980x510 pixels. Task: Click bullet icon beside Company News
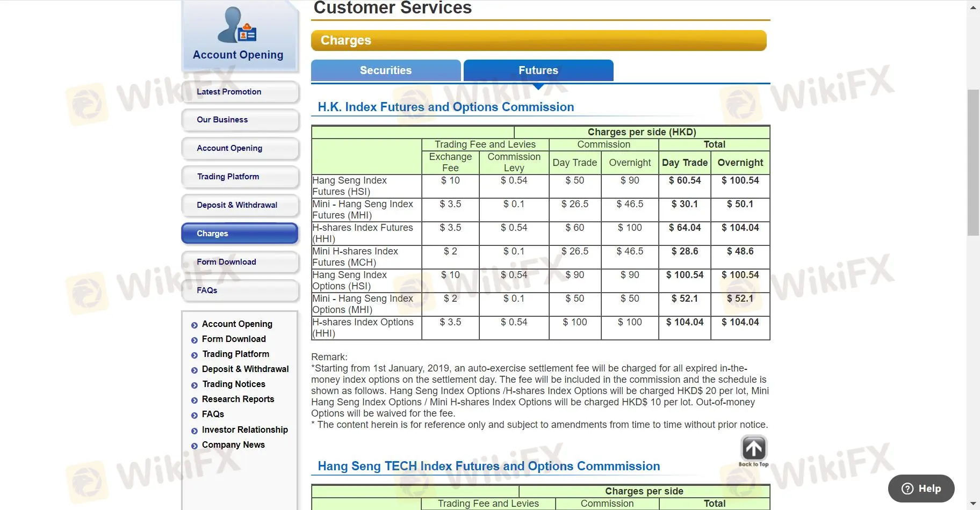pos(194,446)
